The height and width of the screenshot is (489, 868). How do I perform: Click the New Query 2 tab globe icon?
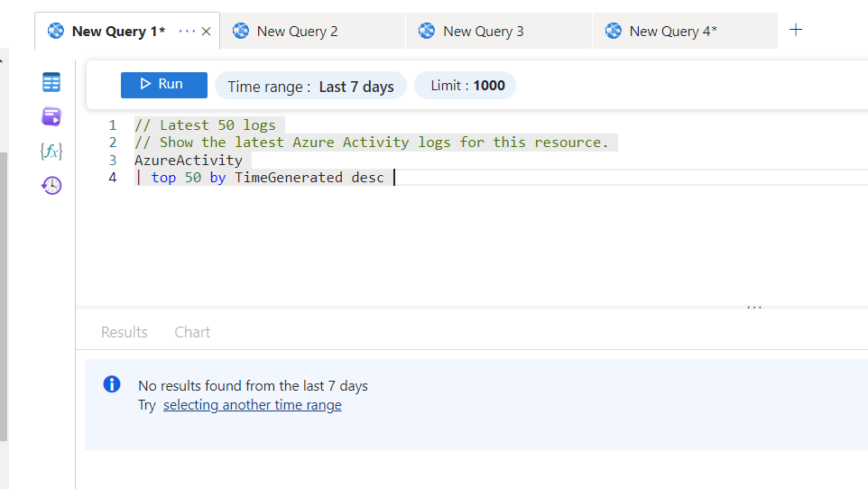[x=240, y=31]
